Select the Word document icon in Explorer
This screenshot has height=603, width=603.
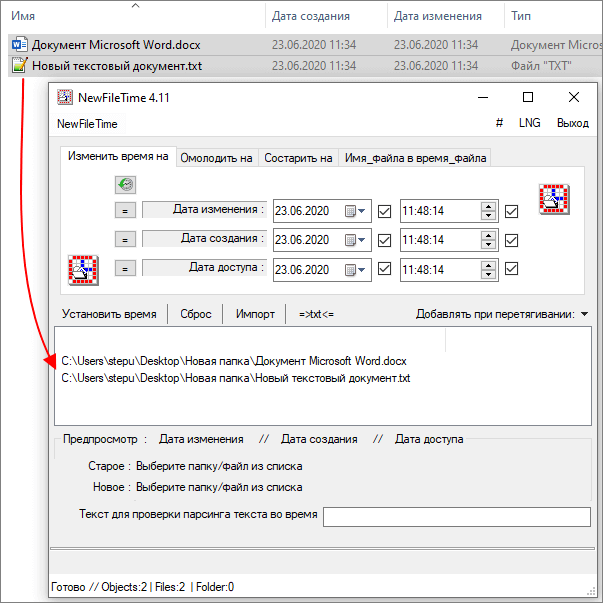19,45
